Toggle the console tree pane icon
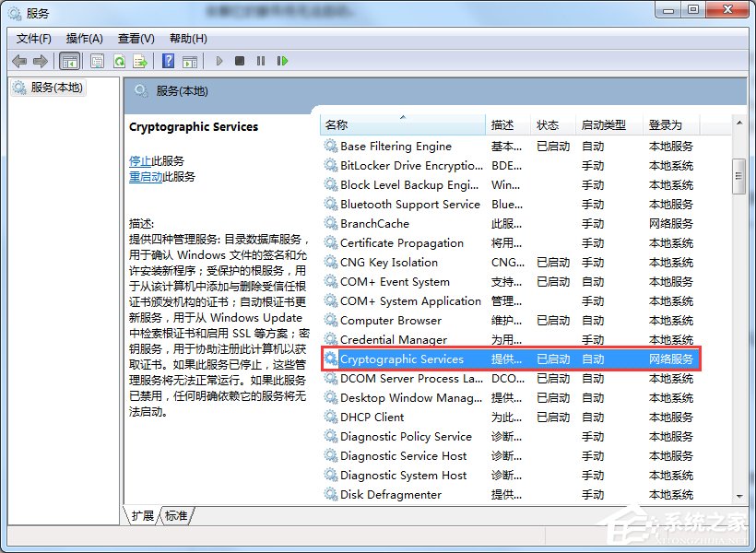Image resolution: width=756 pixels, height=553 pixels. pyautogui.click(x=70, y=61)
